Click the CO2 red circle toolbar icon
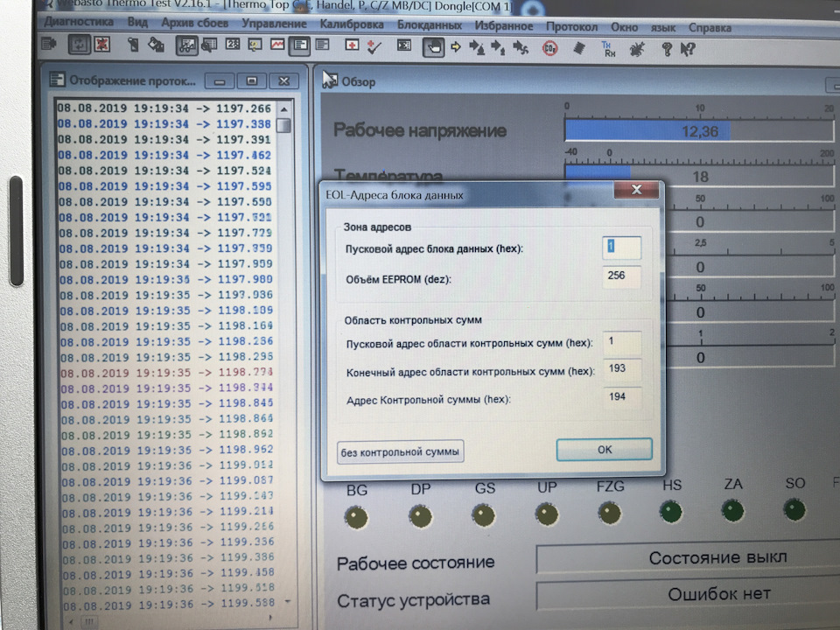Viewport: 840px width, 630px height. [549, 48]
